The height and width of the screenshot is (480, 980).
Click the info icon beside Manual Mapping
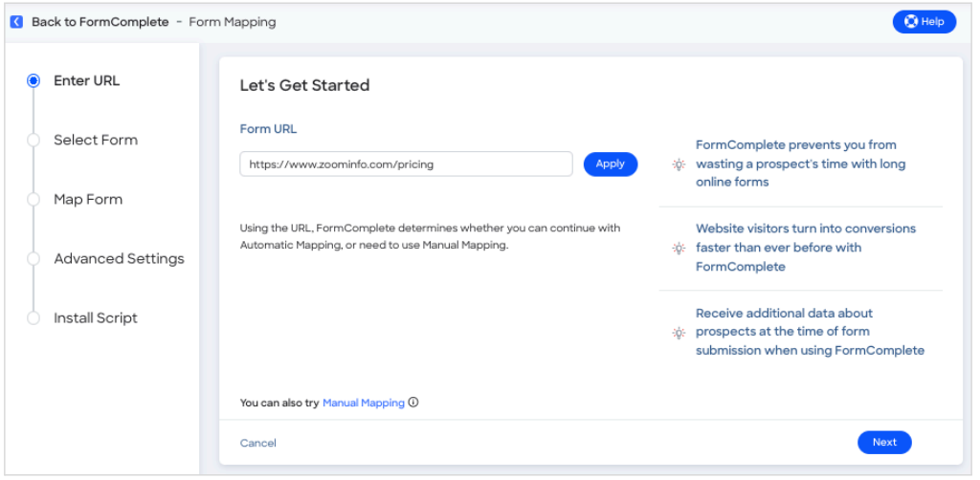point(413,403)
